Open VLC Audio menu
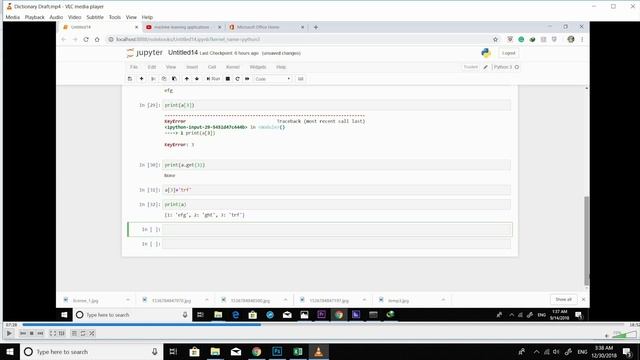640x360 pixels. pos(56,17)
